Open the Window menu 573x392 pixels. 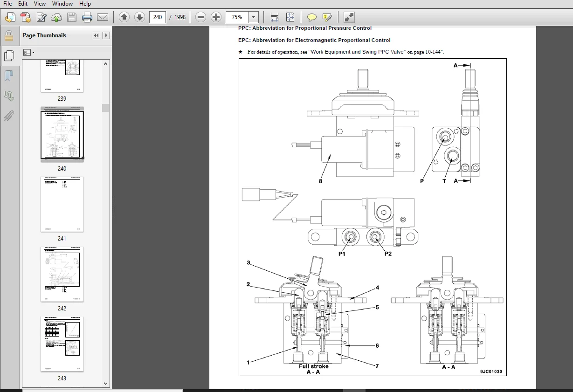tap(62, 3)
